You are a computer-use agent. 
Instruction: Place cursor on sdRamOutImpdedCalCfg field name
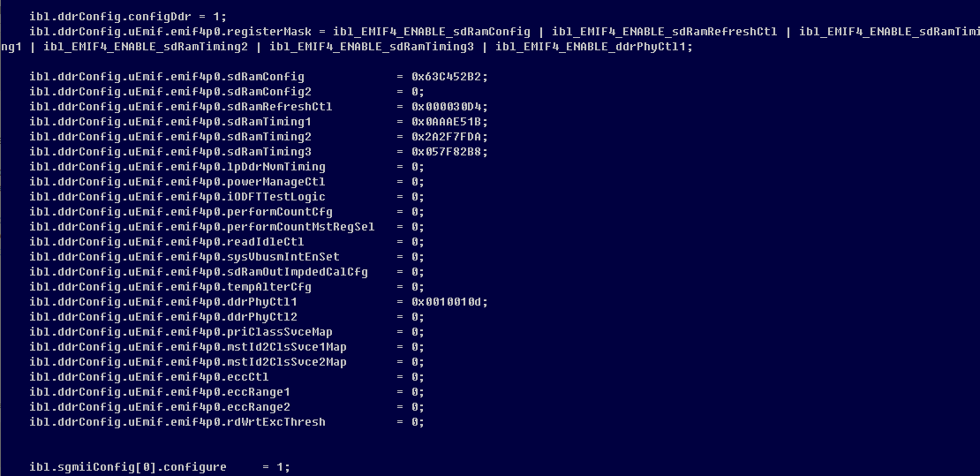point(297,272)
